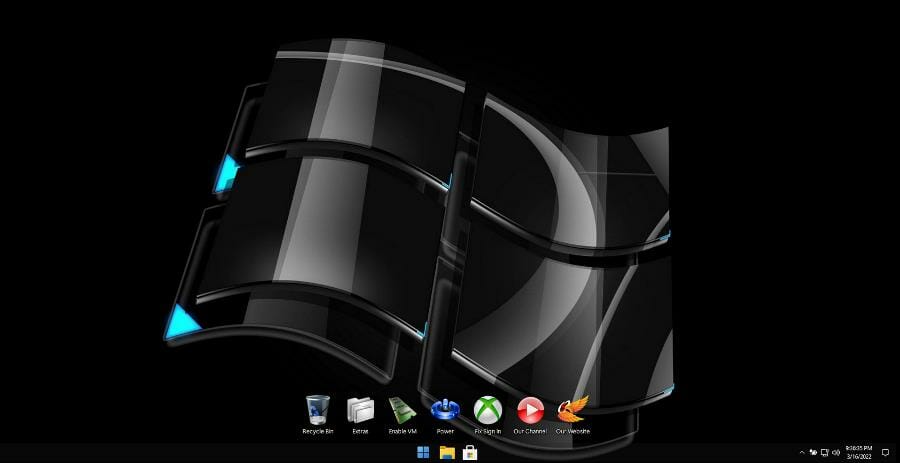Show hidden system tray icons

click(x=802, y=453)
